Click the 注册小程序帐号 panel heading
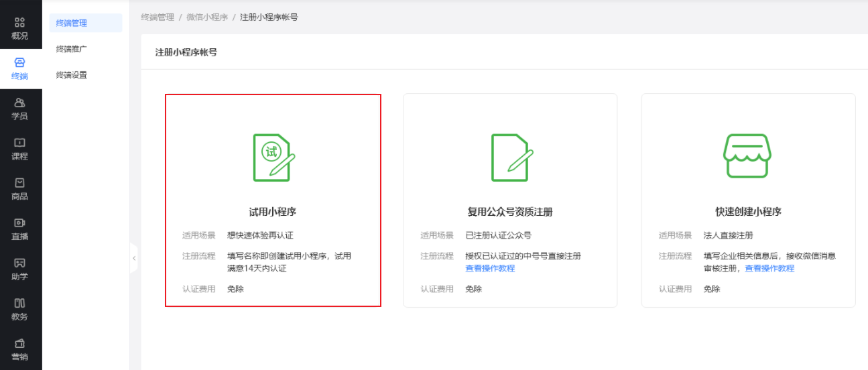 click(x=186, y=52)
